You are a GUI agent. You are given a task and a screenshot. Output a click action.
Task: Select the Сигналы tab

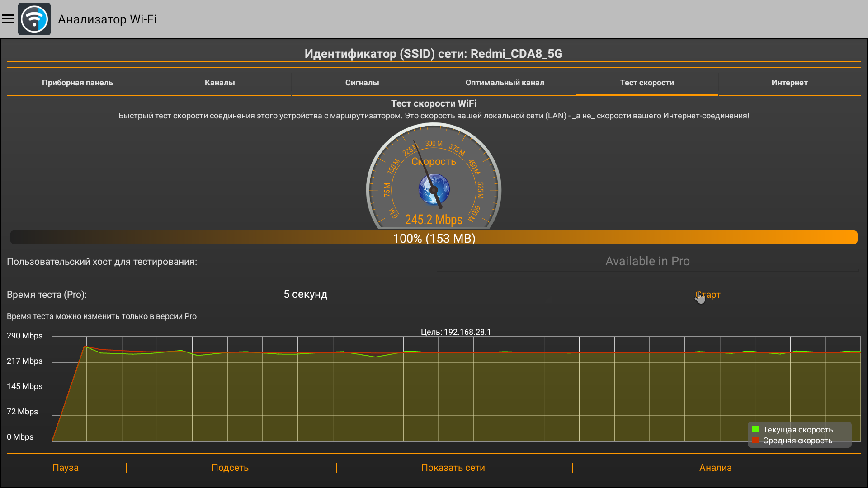coord(362,83)
